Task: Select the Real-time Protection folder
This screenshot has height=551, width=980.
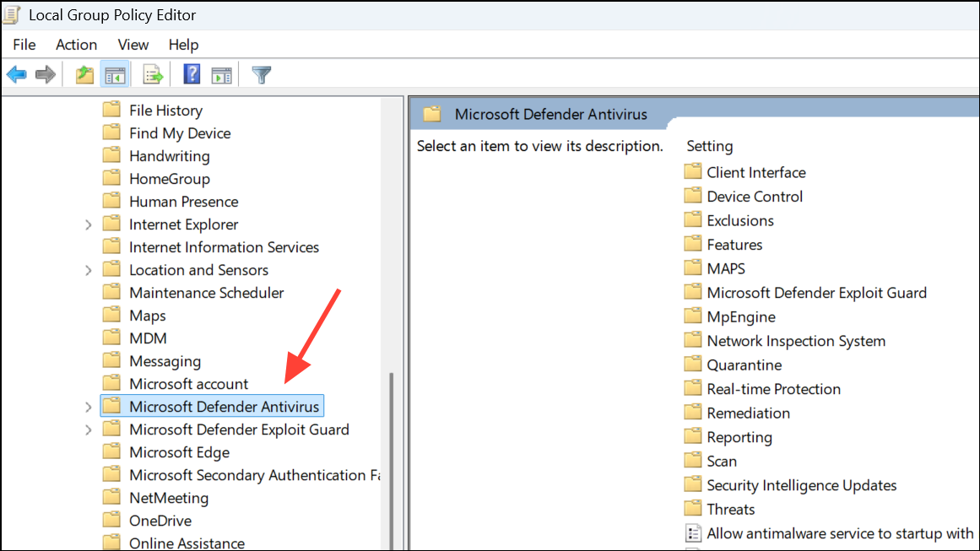Action: [x=772, y=388]
